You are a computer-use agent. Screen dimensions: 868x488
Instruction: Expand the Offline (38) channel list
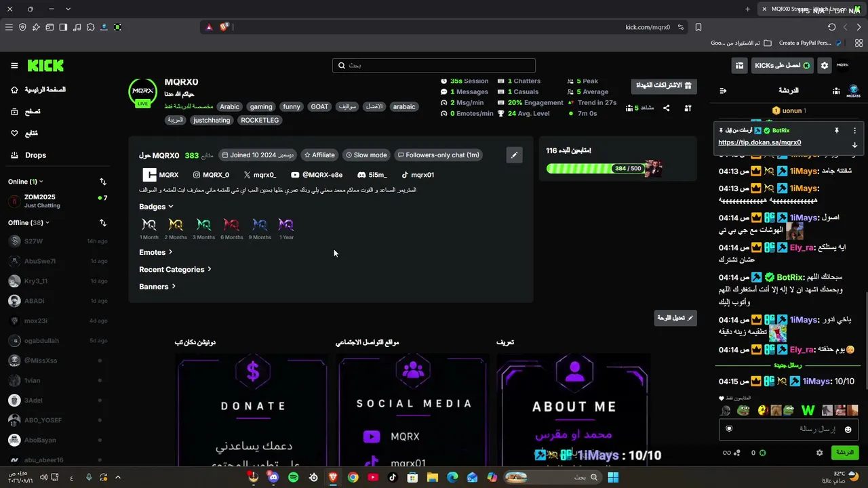tap(28, 222)
